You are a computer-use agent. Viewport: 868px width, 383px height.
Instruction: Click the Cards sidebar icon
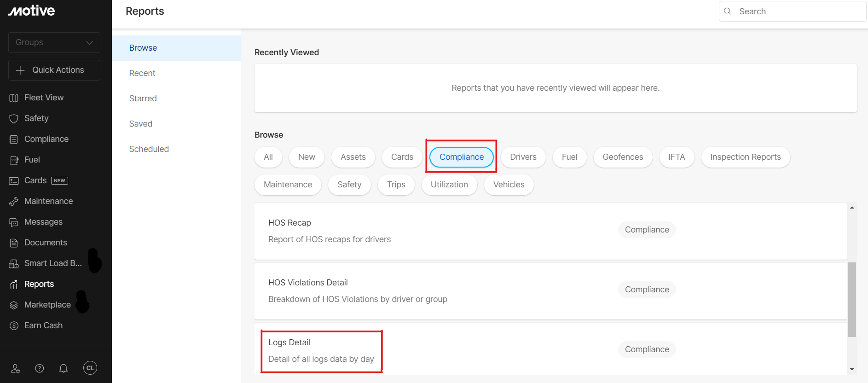coord(14,180)
